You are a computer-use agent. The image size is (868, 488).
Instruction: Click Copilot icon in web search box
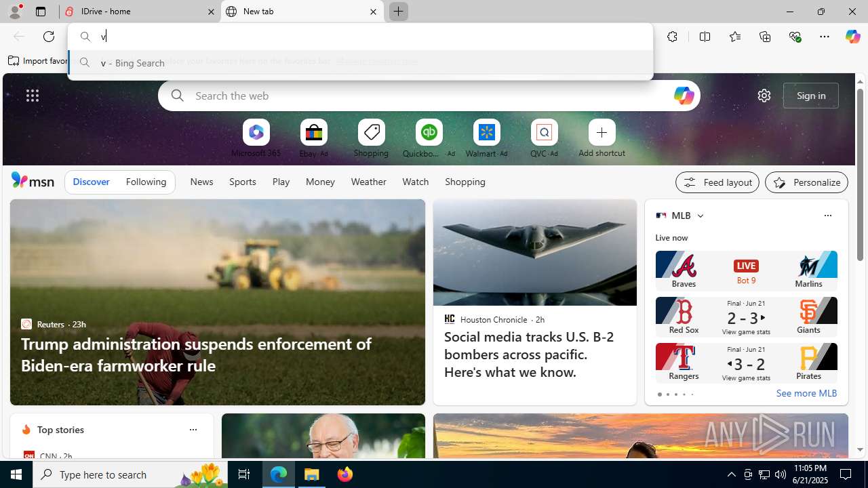tap(684, 96)
